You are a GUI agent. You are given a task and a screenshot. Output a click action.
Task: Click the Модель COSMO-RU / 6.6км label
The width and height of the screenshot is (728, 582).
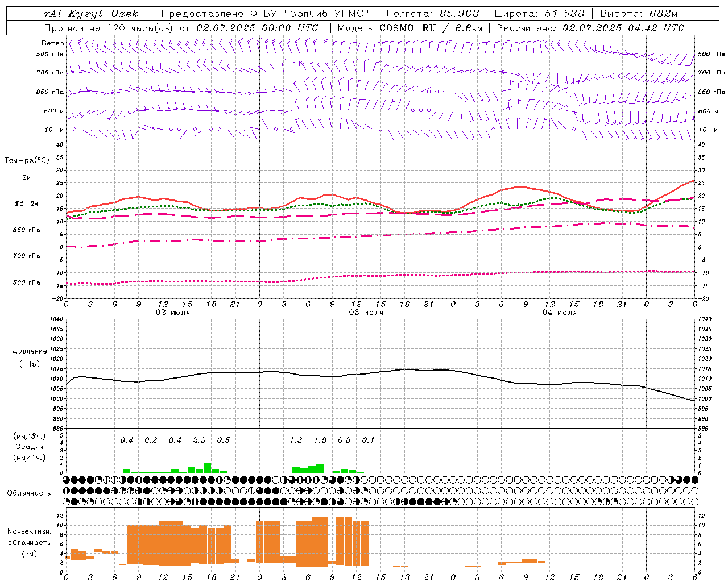[410, 28]
